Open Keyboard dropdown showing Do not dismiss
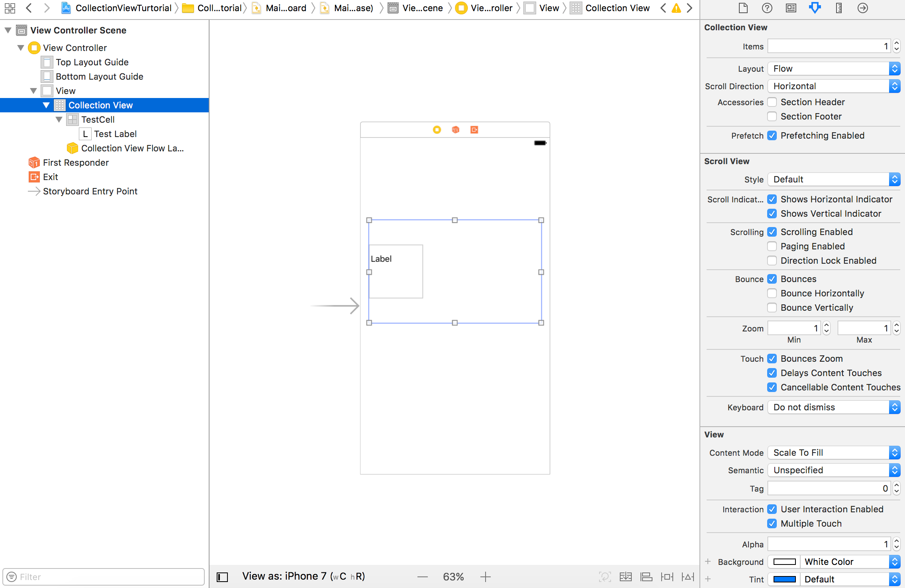Image resolution: width=905 pixels, height=588 pixels. 834,408
